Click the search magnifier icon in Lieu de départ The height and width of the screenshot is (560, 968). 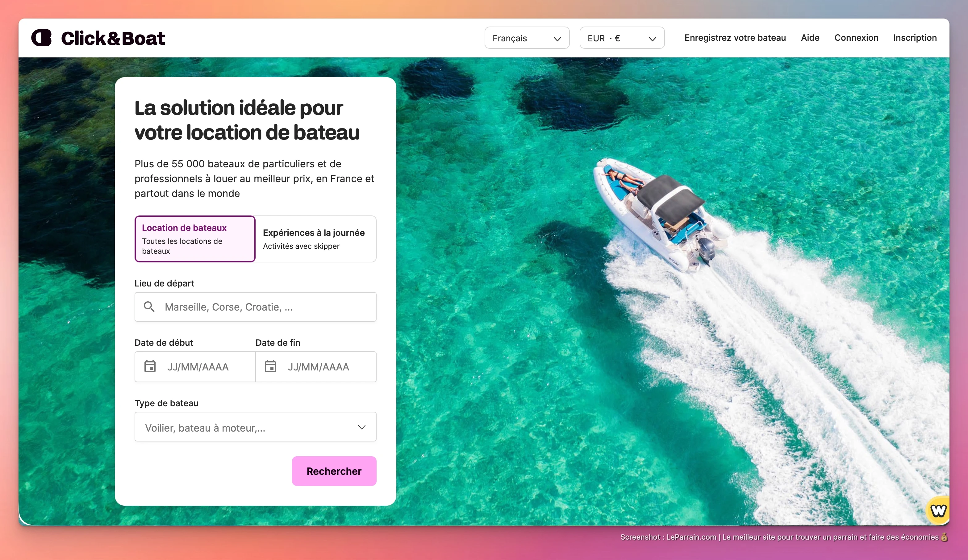149,307
